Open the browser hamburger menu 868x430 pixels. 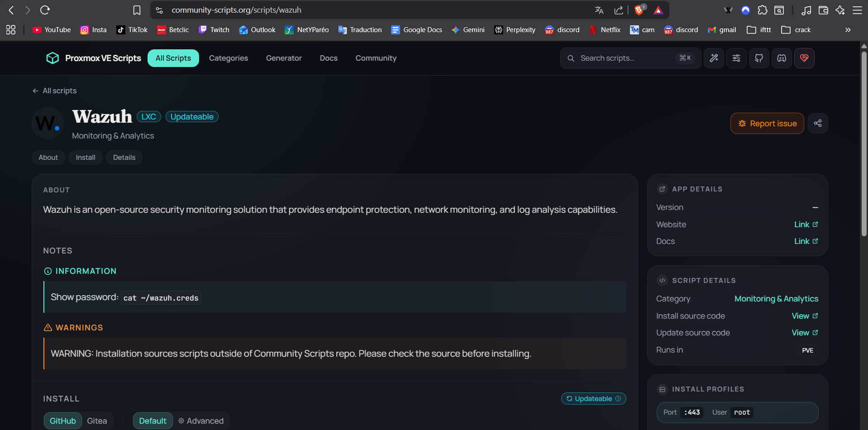pos(857,10)
